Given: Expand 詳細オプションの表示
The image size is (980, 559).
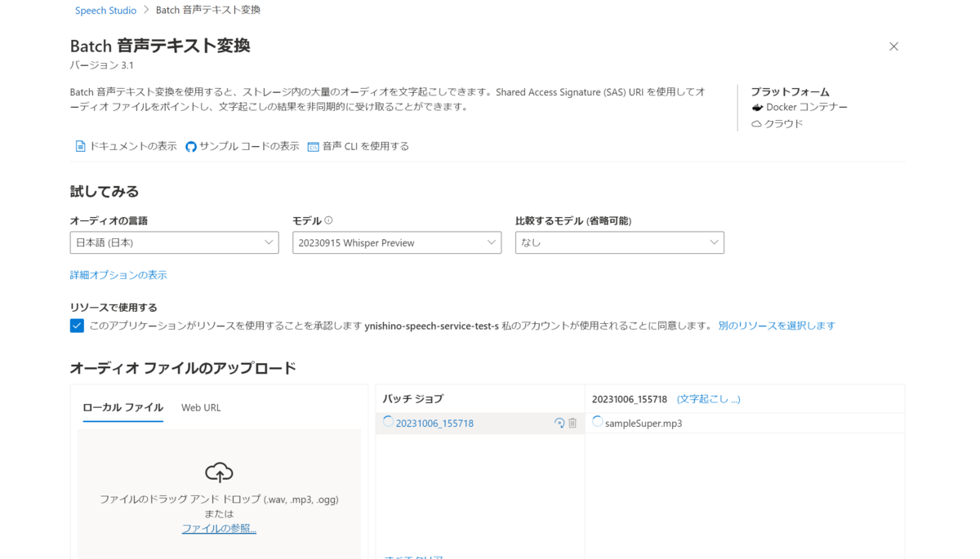Looking at the screenshot, I should [118, 275].
